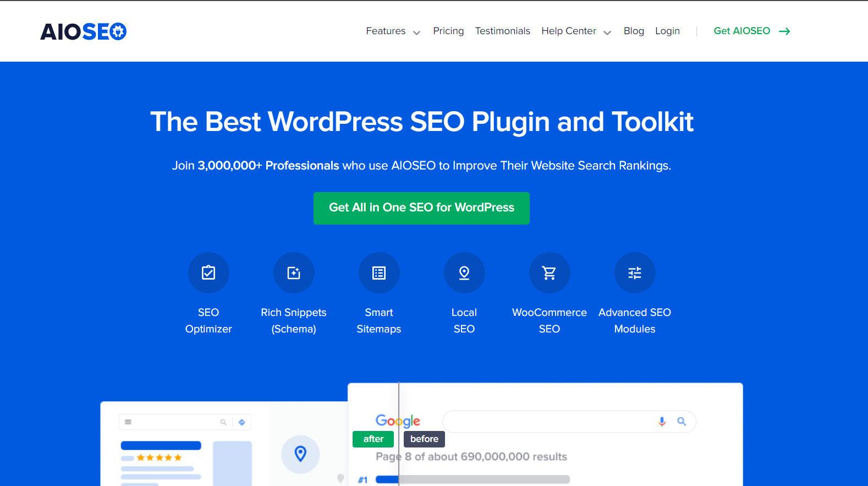Image resolution: width=868 pixels, height=486 pixels.
Task: Open the Local SEO map pin icon
Action: pyautogui.click(x=464, y=273)
